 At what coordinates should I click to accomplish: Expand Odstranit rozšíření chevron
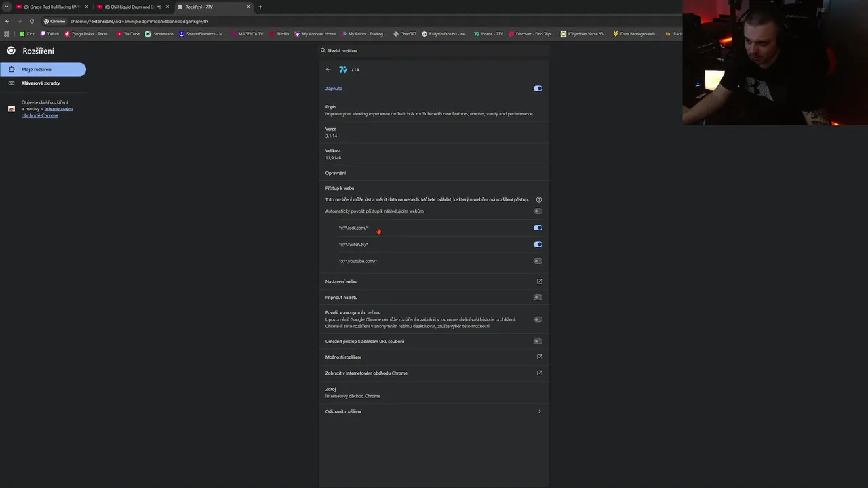[x=540, y=411]
